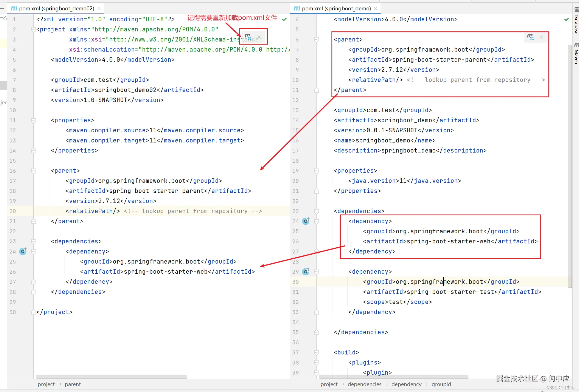Click gutter icon at left line 24
The width and height of the screenshot is (579, 392).
click(x=23, y=251)
